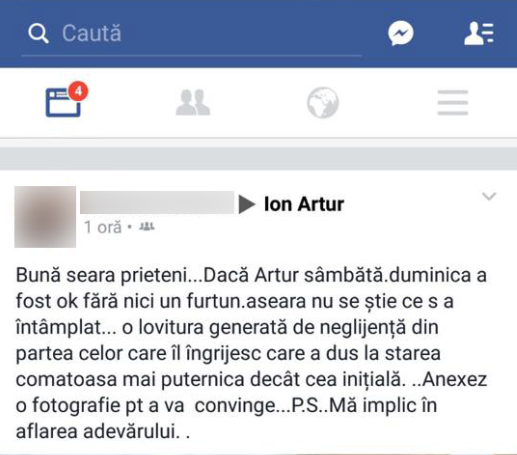The image size is (517, 455).
Task: Tap the post text starting 'Bună seara'
Action: [x=252, y=353]
